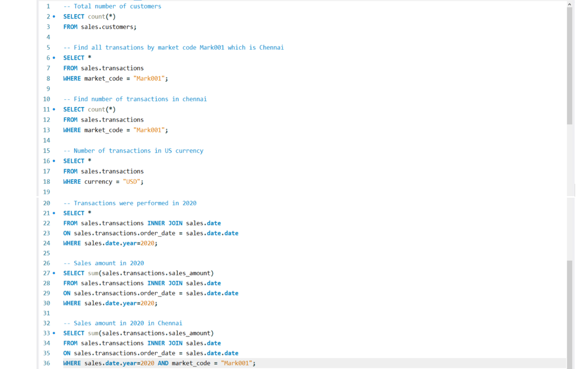Click the comment "Number of transactions in US currency"
Image resolution: width=588 pixels, height=369 pixels.
tap(134, 151)
